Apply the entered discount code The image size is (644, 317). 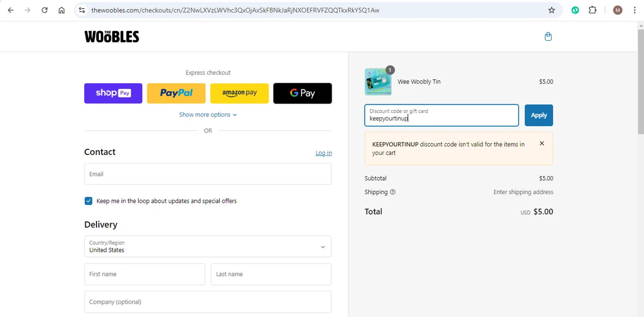(x=538, y=115)
